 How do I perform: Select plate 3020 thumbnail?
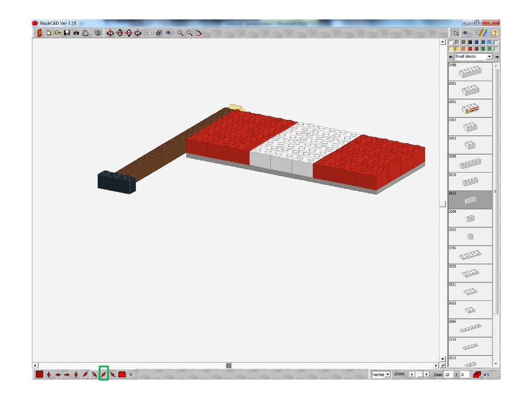[470, 273]
